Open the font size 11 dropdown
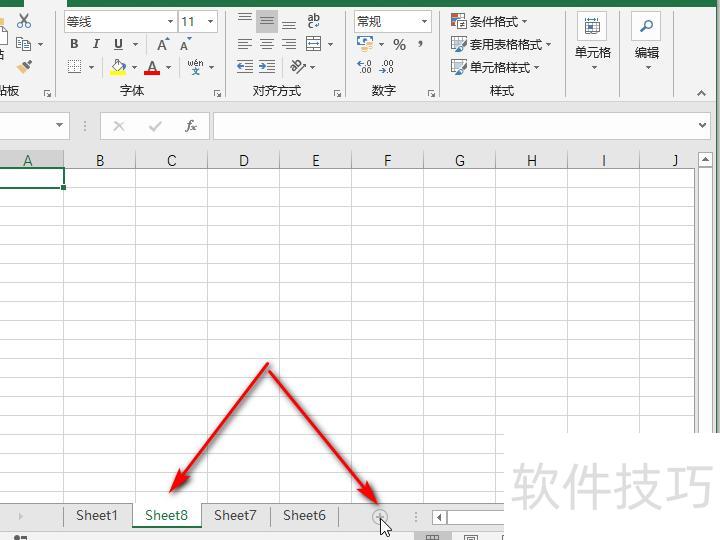Screen dimensions: 720x540 click(210, 22)
